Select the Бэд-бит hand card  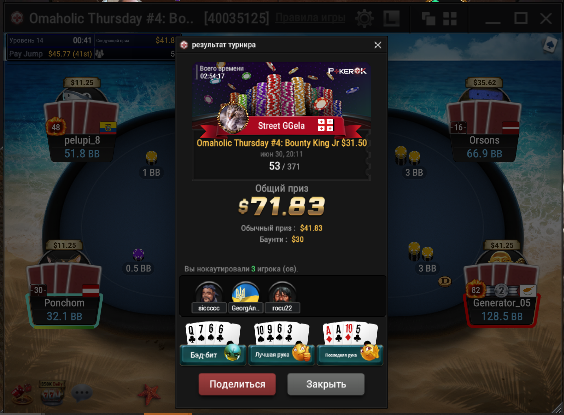click(213, 344)
